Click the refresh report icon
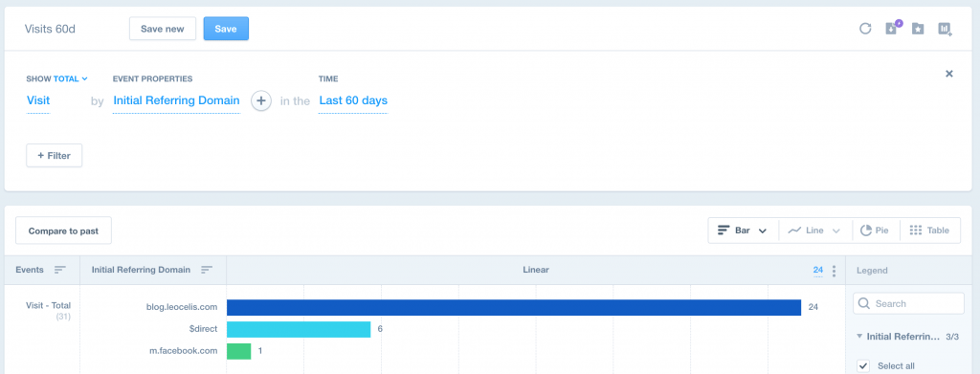980x374 pixels. point(865,29)
